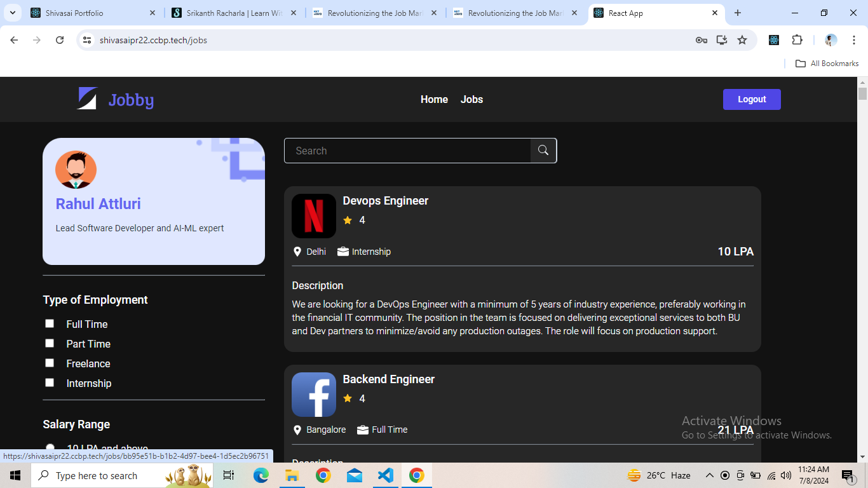Go to the Home nav link
868x488 pixels.
[x=434, y=99]
